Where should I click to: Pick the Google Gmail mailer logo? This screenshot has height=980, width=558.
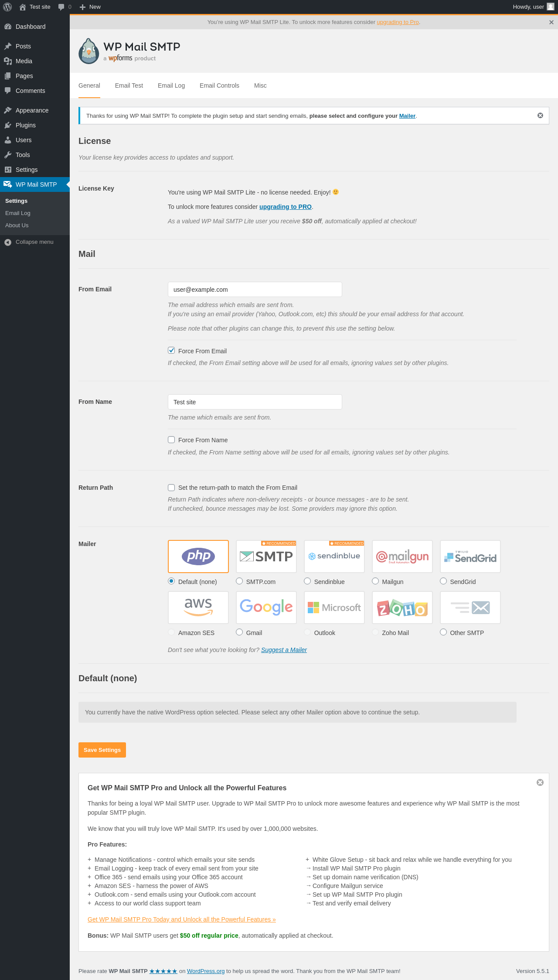click(266, 608)
